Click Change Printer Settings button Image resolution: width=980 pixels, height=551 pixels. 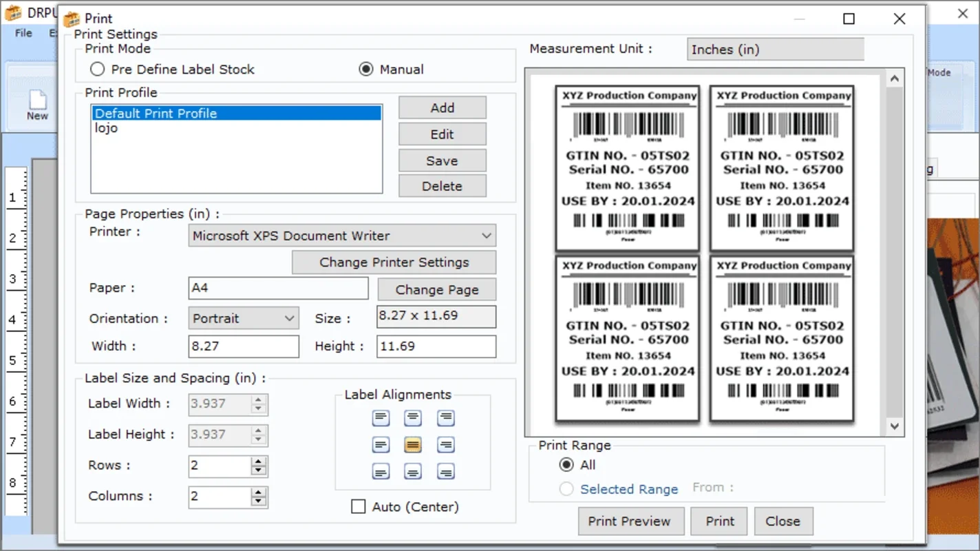tap(394, 262)
